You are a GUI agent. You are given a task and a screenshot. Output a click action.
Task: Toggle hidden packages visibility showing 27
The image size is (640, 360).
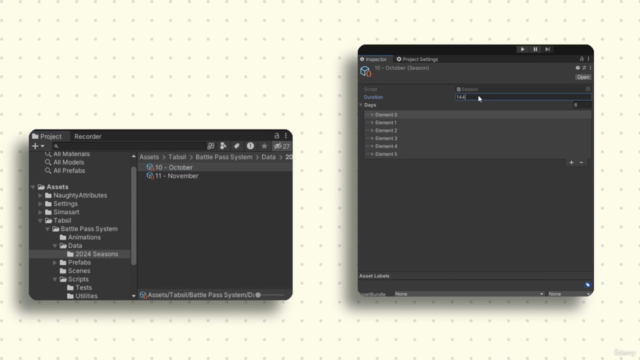pos(282,146)
